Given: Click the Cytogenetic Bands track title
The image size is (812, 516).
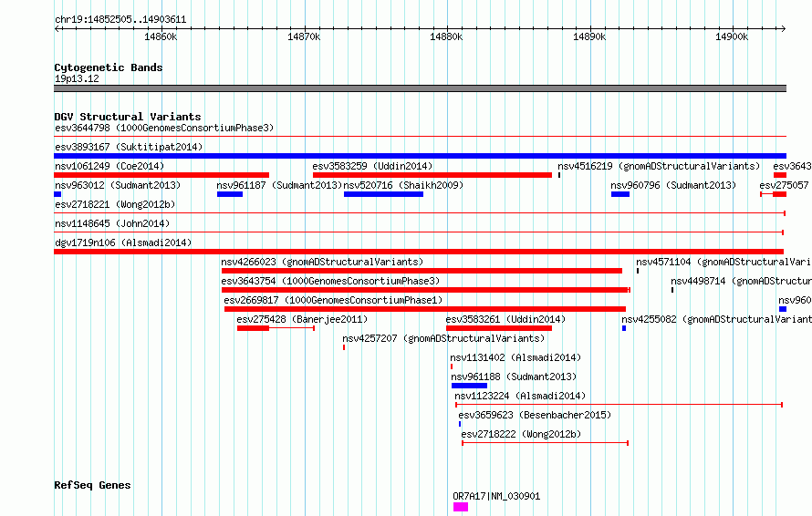Looking at the screenshot, I should [109, 67].
